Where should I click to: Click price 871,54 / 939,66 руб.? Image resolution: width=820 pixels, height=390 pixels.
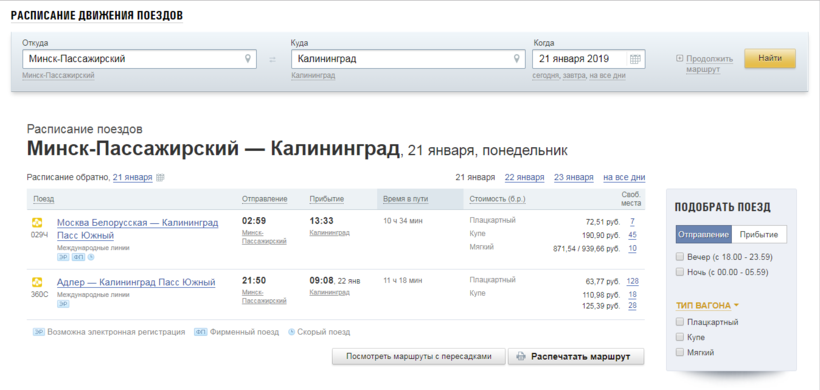[586, 249]
